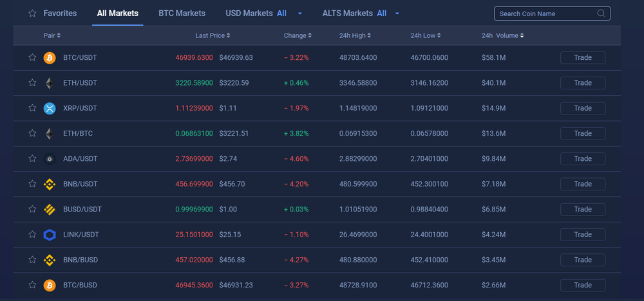Click the LINK/USDT pair name

point(81,235)
